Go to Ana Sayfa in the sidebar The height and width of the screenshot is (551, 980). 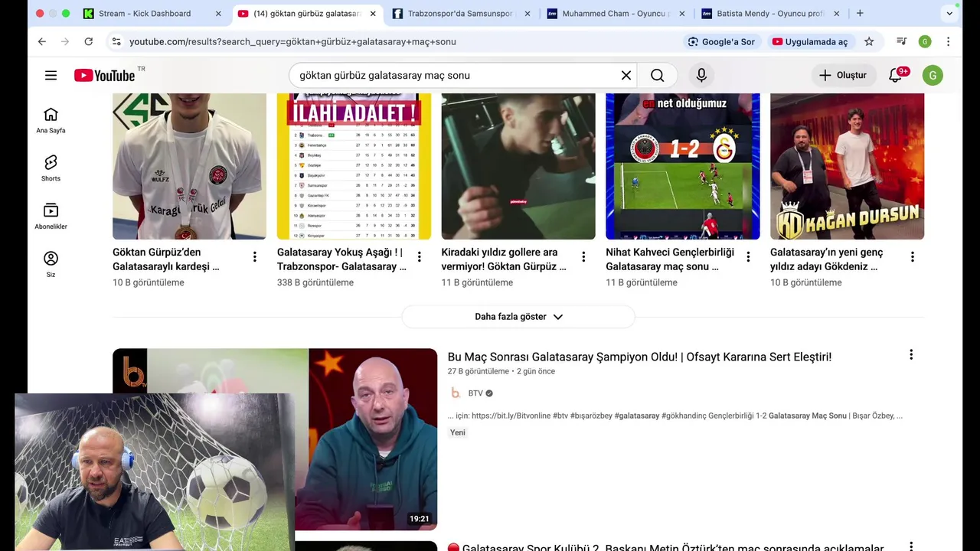[x=51, y=120]
